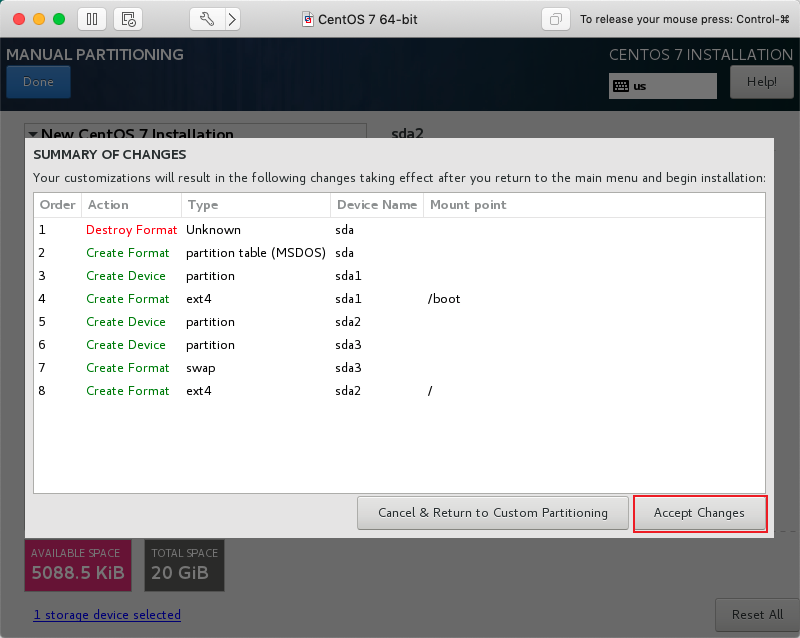
Task: Open virtual machine settings wrench
Action: tap(207, 19)
